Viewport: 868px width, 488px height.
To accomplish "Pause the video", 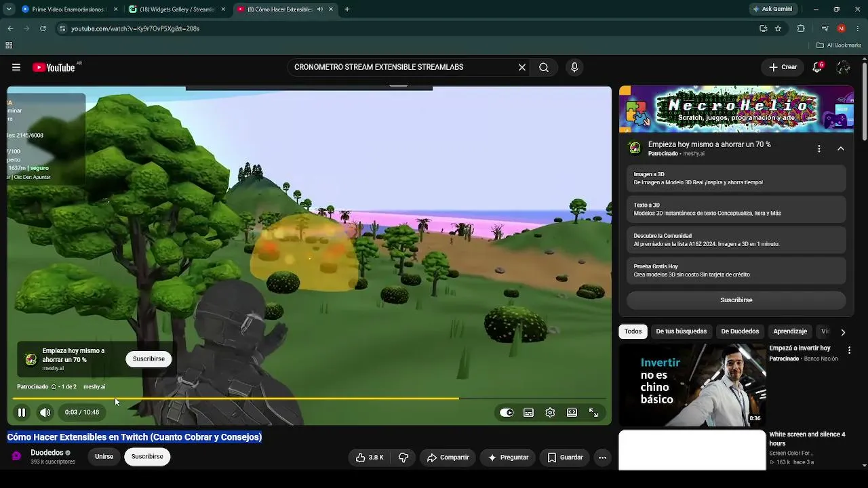I will (x=22, y=412).
